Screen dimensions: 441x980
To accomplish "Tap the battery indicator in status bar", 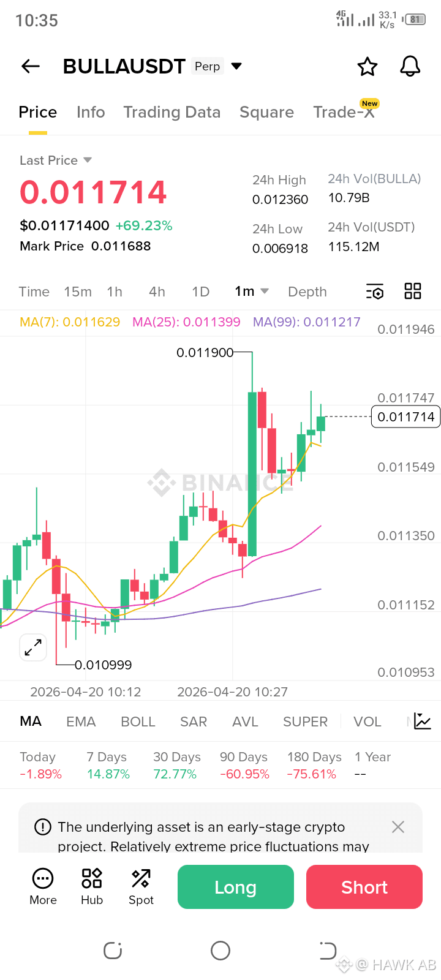I will [x=415, y=20].
